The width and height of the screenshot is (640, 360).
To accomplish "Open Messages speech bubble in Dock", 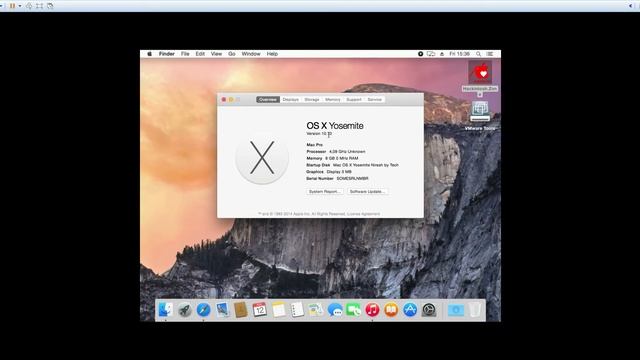I will [x=335, y=310].
